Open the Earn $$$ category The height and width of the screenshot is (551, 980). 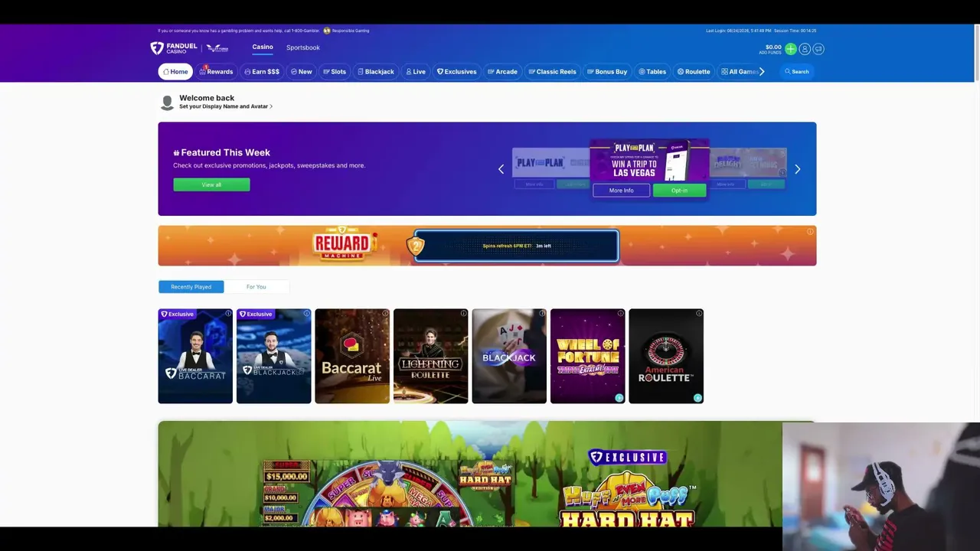click(x=262, y=72)
